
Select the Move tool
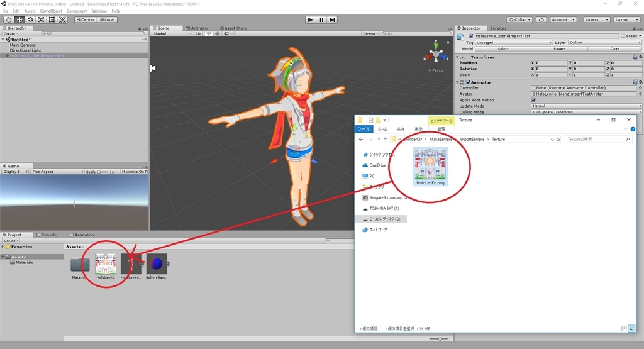19,19
